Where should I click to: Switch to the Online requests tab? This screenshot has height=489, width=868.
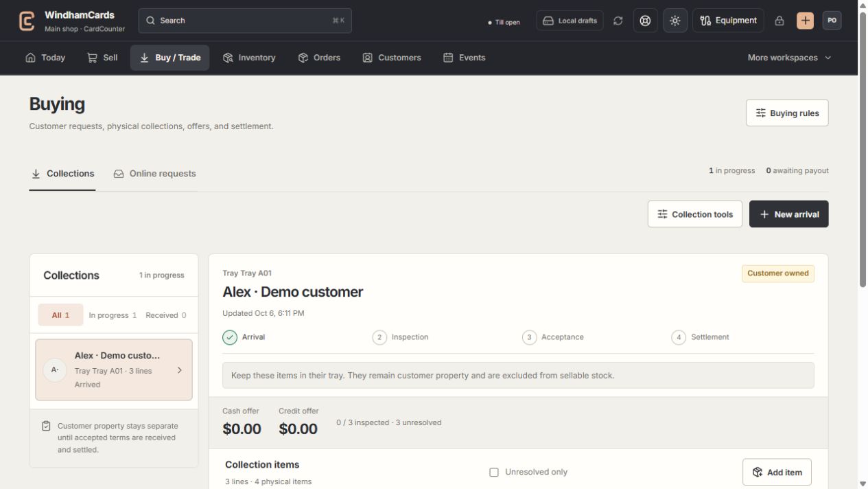[x=155, y=174]
